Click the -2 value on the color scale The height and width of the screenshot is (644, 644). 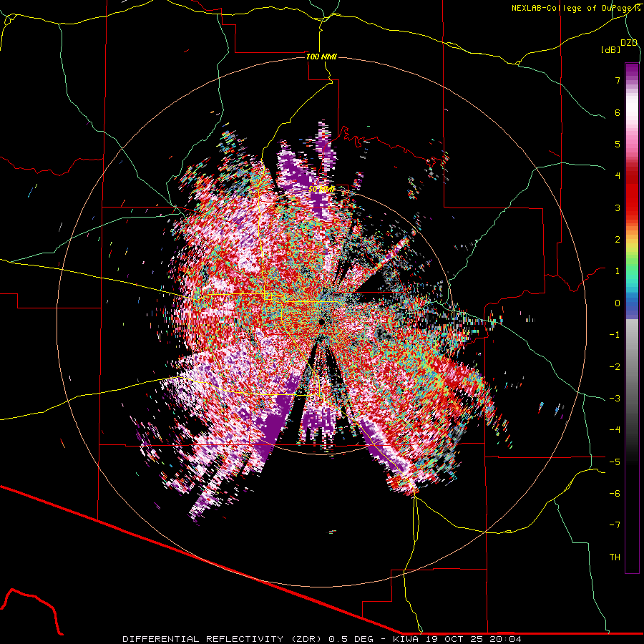click(615, 367)
